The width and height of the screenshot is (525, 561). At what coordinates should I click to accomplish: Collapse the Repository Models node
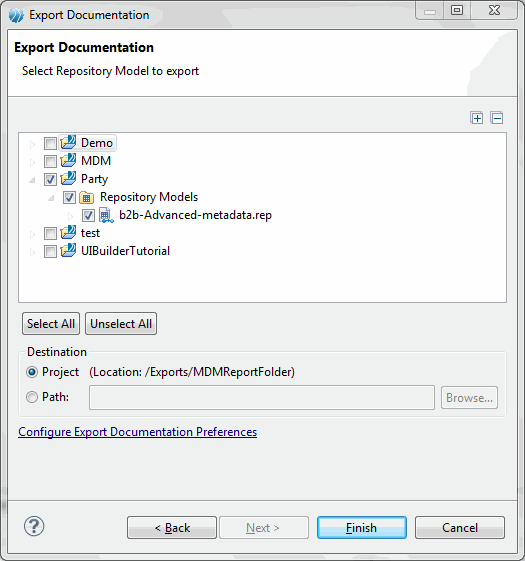[x=52, y=198]
